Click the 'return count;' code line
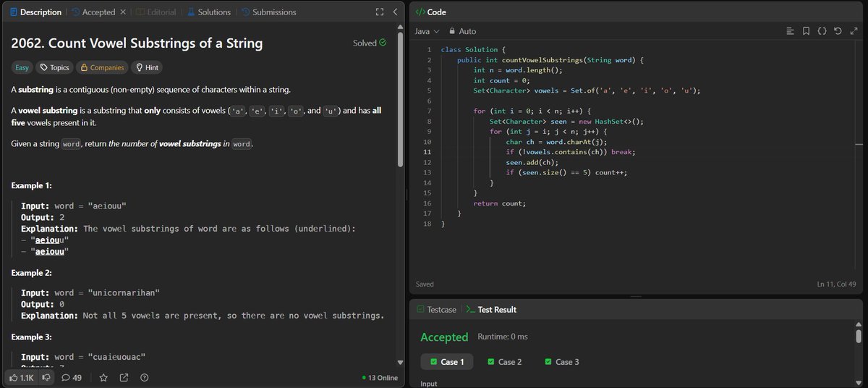Viewport: 868px width, 388px height. pos(500,203)
